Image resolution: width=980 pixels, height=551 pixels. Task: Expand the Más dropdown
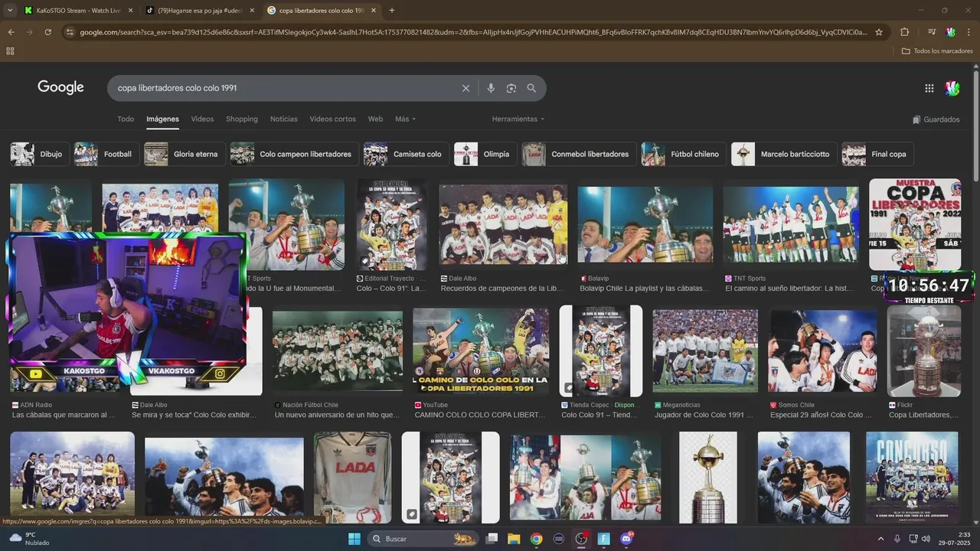click(x=405, y=119)
